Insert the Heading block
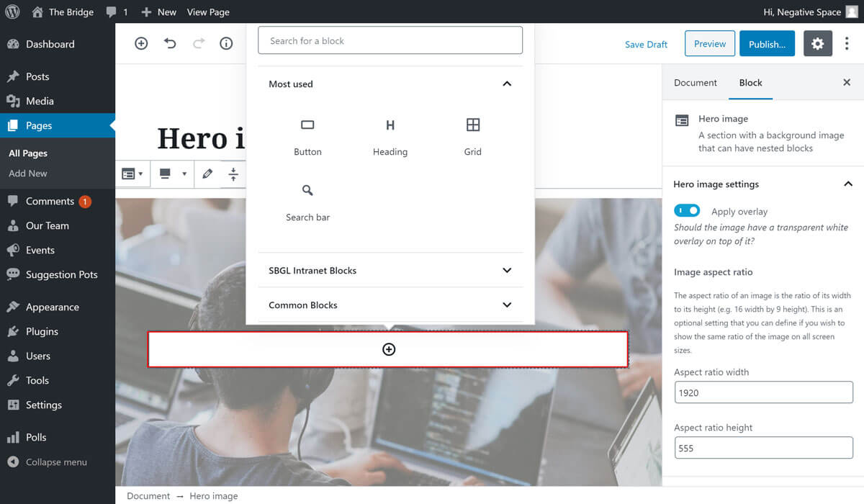 (390, 136)
